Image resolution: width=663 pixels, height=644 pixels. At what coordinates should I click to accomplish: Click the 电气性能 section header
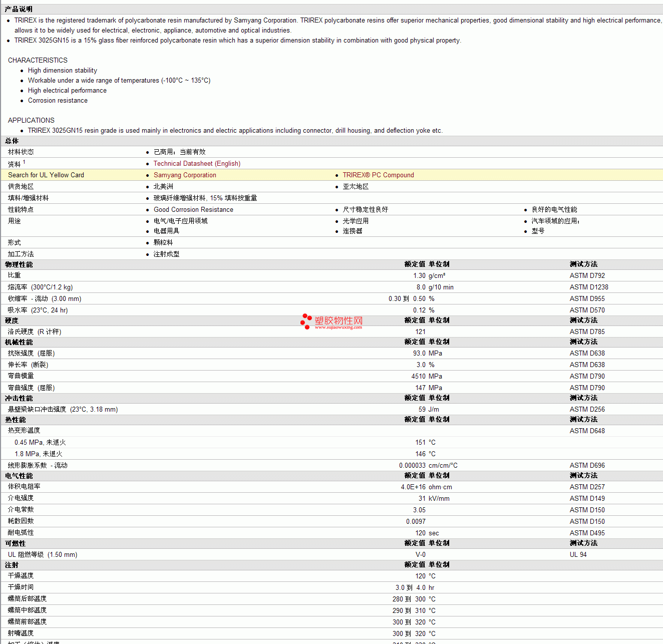(x=19, y=476)
